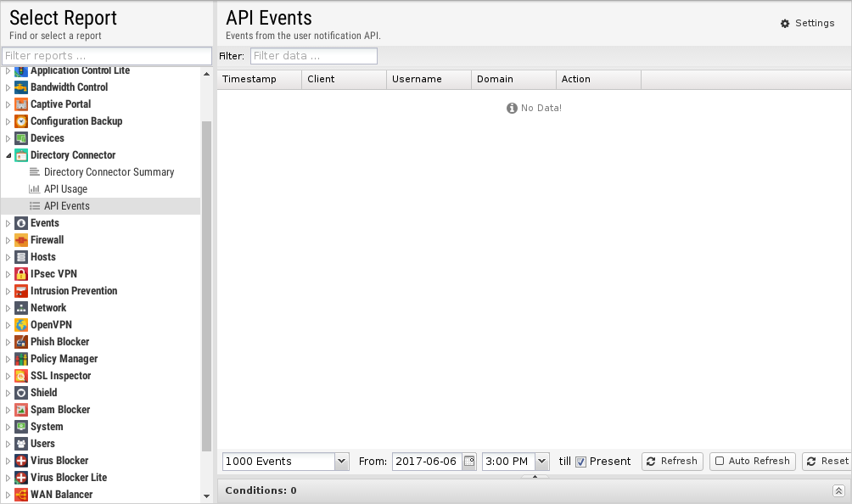Screen dimensions: 852x504
Task: Click the IPsec VPN lock icon
Action: (x=20, y=274)
